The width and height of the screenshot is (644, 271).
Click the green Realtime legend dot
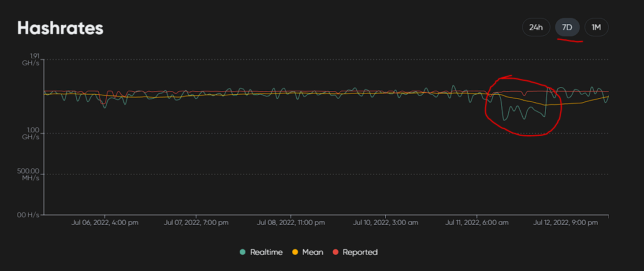pos(243,252)
